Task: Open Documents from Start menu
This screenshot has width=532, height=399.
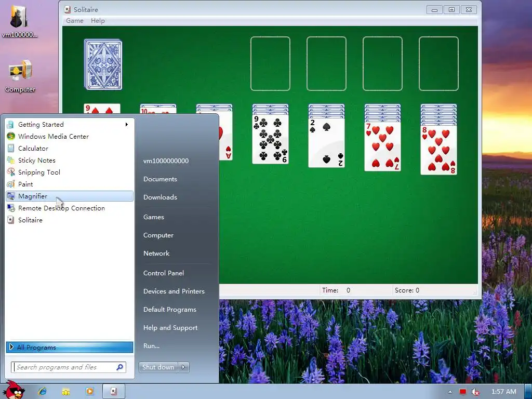Action: (160, 179)
